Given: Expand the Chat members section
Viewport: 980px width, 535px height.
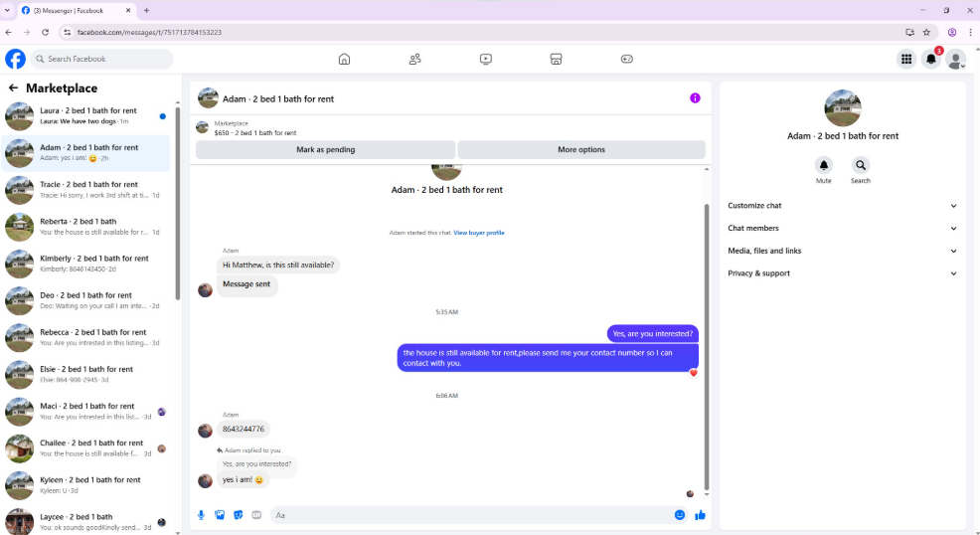Looking at the screenshot, I should pos(842,228).
